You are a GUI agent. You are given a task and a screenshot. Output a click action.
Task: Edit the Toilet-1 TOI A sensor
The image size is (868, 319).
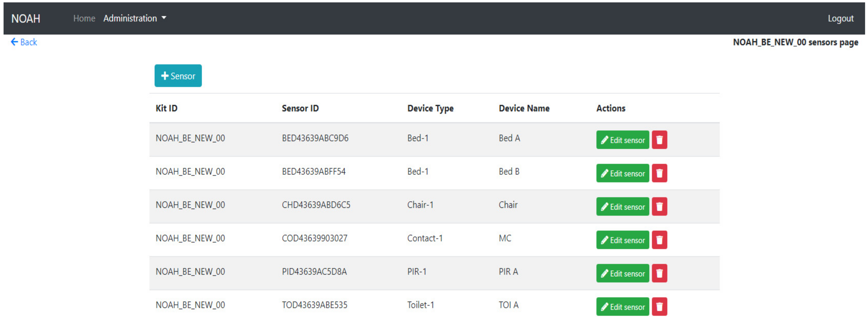pos(622,306)
